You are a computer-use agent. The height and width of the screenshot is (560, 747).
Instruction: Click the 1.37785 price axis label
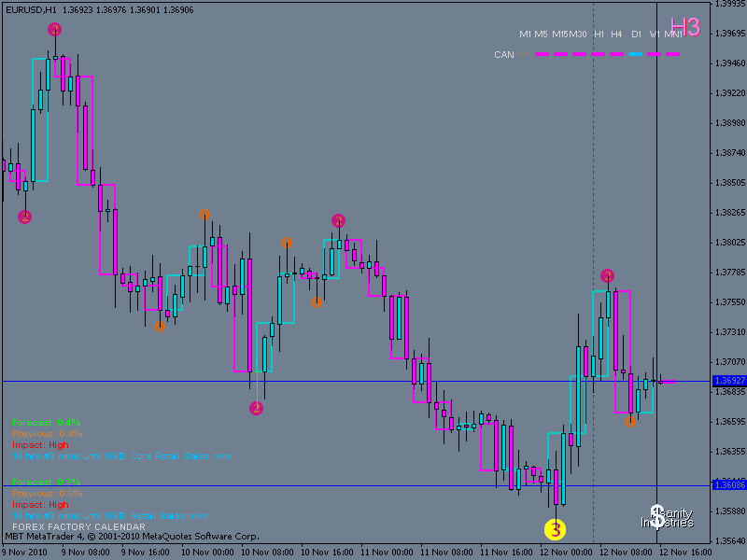click(729, 273)
